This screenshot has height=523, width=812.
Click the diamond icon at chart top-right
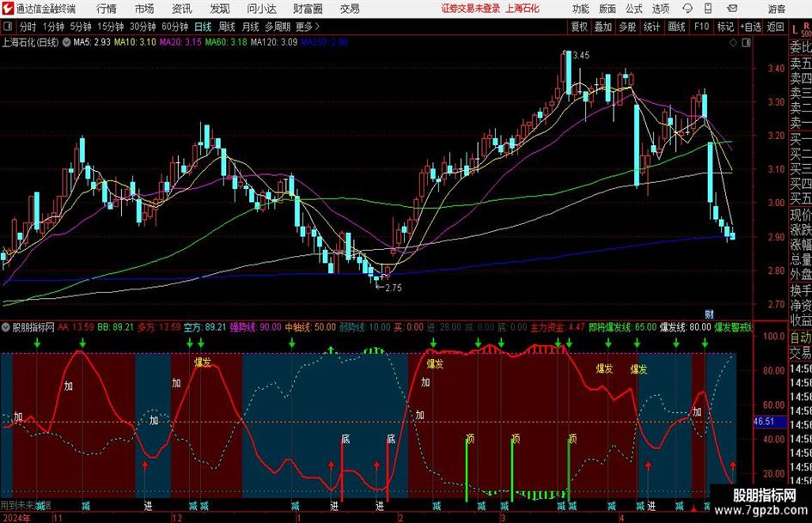[x=733, y=43]
